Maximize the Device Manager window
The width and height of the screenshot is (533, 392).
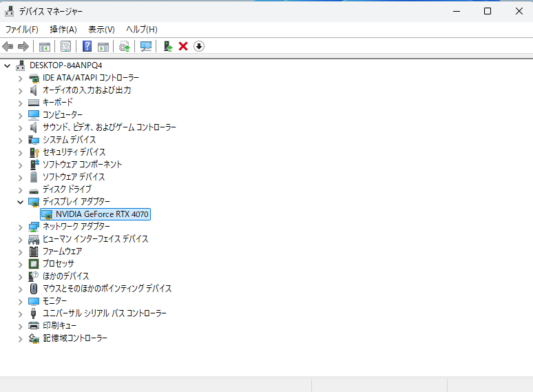(488, 11)
